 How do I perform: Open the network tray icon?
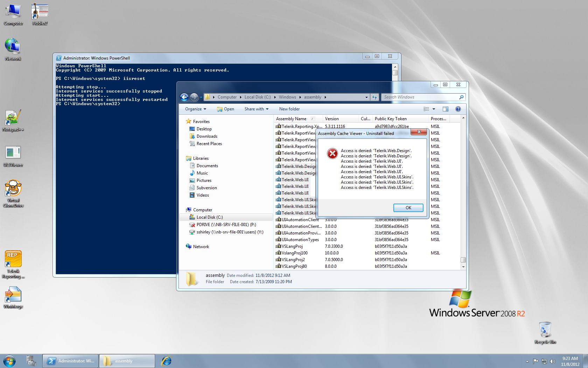point(544,361)
